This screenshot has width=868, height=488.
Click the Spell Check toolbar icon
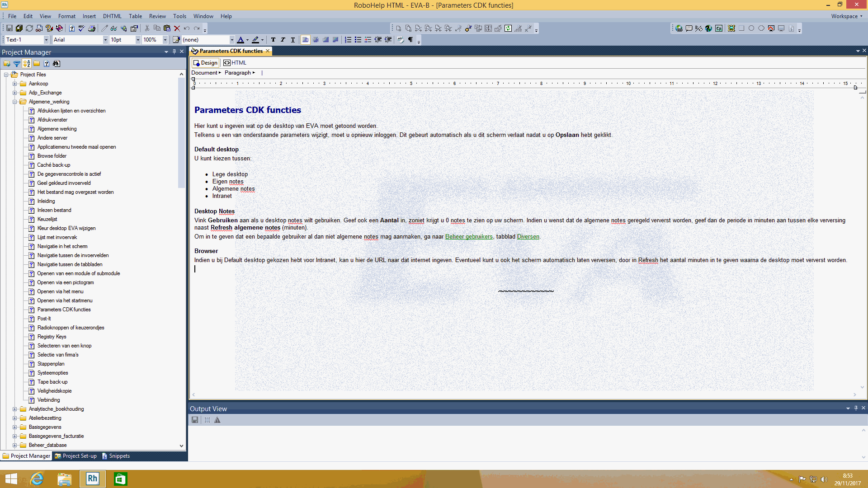(81, 28)
